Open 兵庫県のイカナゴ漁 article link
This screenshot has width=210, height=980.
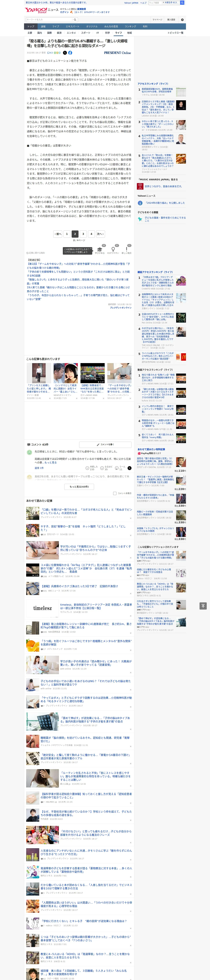tap(79, 586)
